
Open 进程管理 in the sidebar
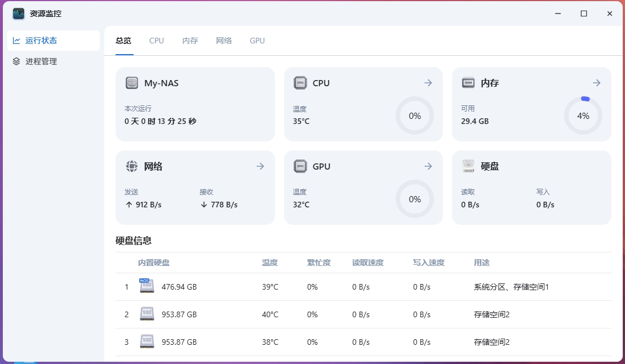(41, 61)
